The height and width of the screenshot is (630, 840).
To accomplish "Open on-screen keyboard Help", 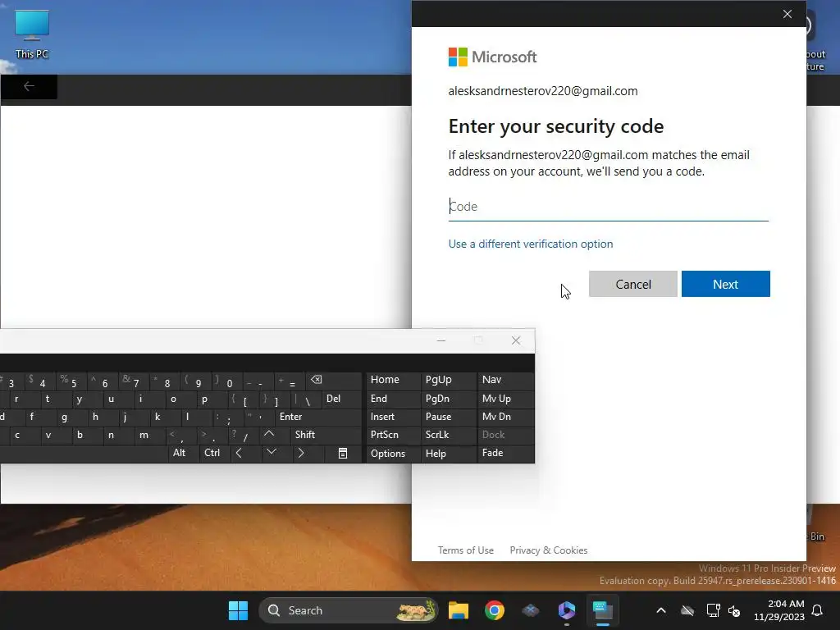I will [x=449, y=453].
